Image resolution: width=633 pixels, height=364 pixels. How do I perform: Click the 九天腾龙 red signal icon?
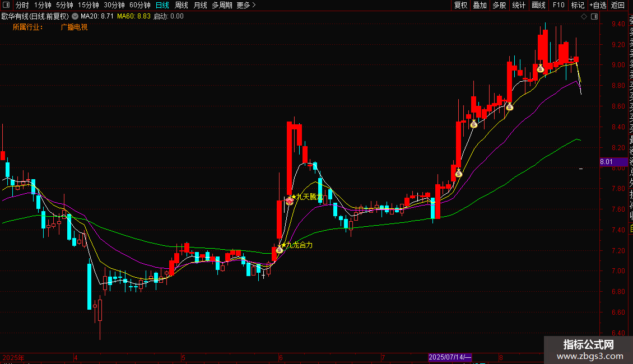(290, 200)
